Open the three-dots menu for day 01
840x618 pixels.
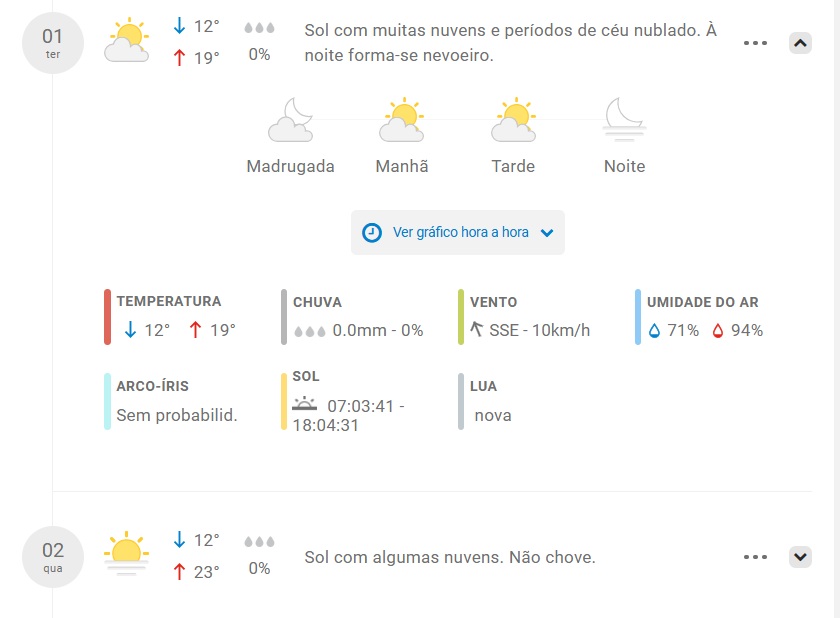tap(755, 43)
